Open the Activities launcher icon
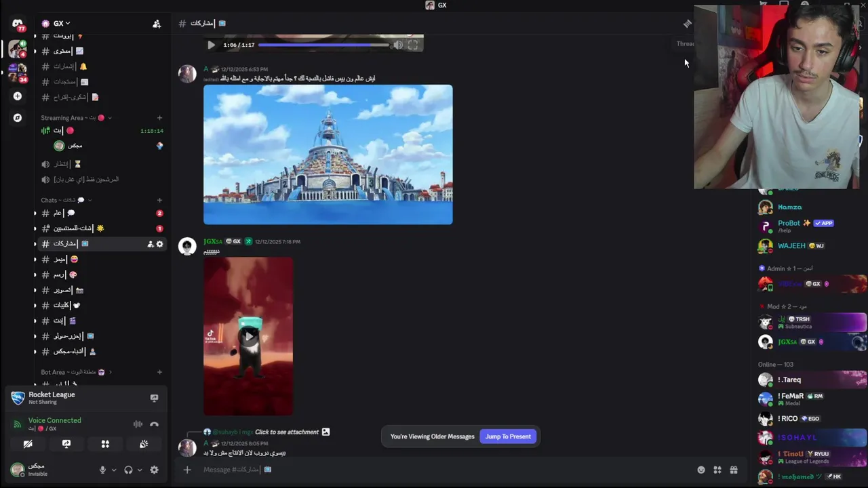This screenshot has width=868, height=488. [x=105, y=444]
